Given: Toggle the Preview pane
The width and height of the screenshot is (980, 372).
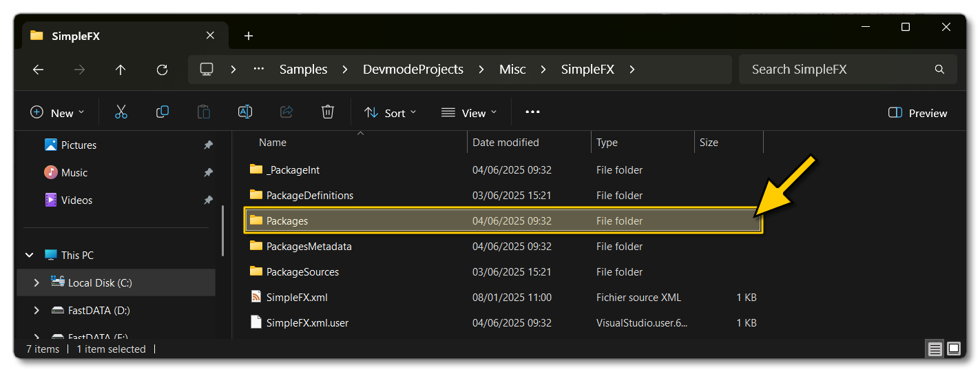Looking at the screenshot, I should pos(918,113).
